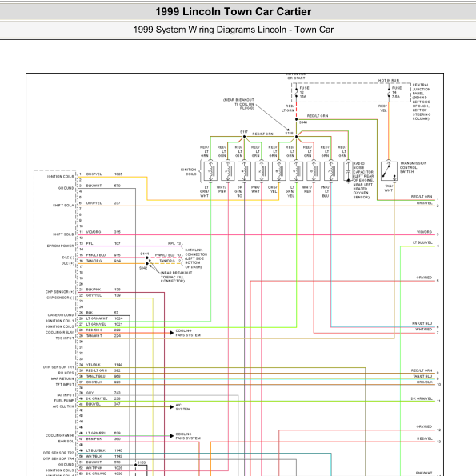This screenshot has height=476, width=476.
Task: Click the 'DLC (+)' pin label
Action: 68,263
